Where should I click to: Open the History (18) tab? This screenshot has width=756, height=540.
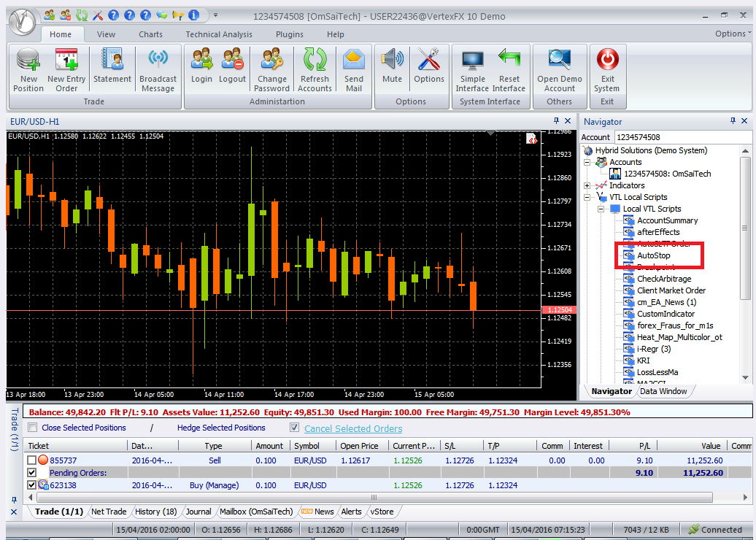pos(156,512)
